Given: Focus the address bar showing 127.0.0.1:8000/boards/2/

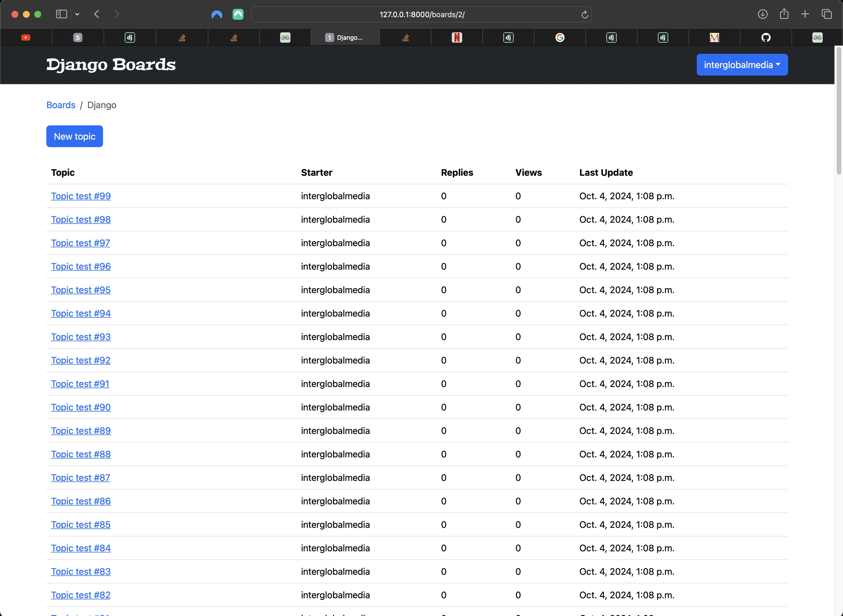Looking at the screenshot, I should 421,15.
